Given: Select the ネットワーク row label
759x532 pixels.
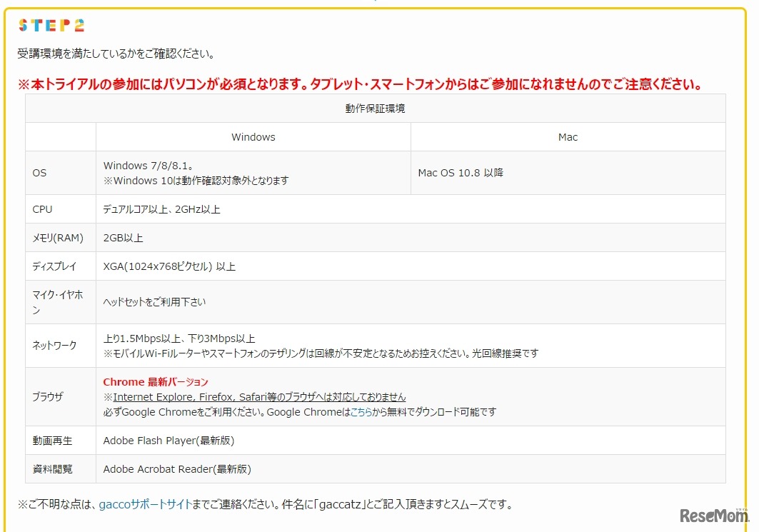Looking at the screenshot, I should pos(54,345).
